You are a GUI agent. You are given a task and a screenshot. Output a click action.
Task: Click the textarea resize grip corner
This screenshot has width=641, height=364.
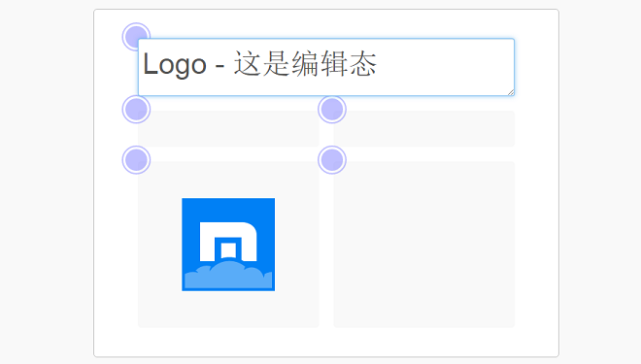[511, 92]
